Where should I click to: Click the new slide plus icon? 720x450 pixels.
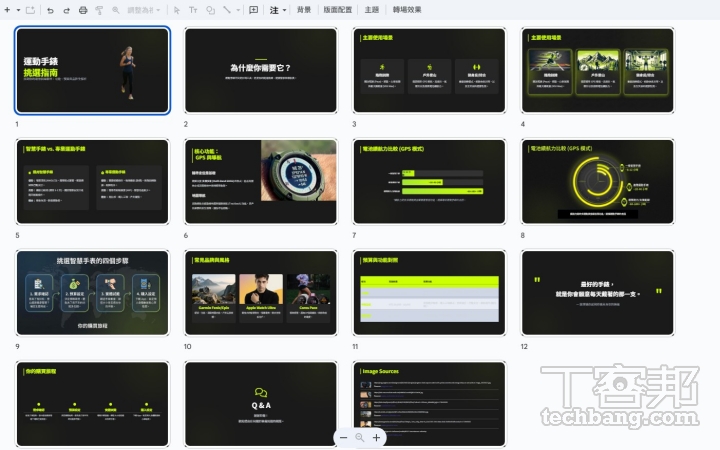(7, 10)
